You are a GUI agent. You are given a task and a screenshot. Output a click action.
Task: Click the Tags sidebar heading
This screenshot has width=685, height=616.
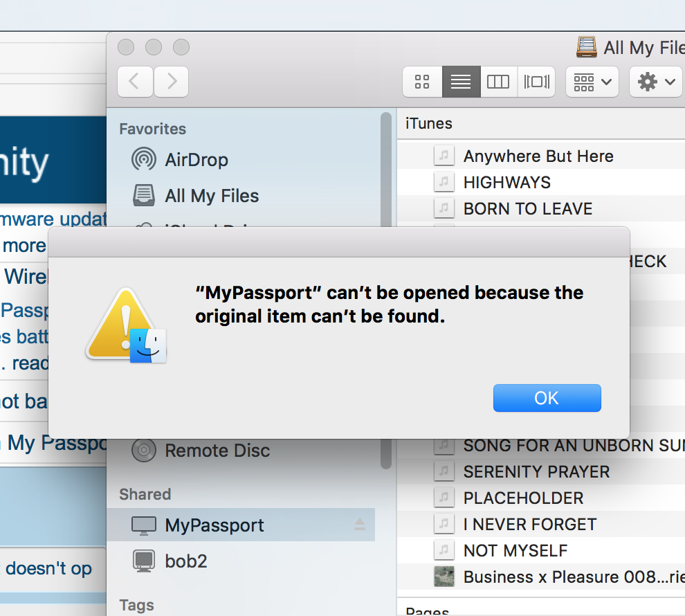136,605
